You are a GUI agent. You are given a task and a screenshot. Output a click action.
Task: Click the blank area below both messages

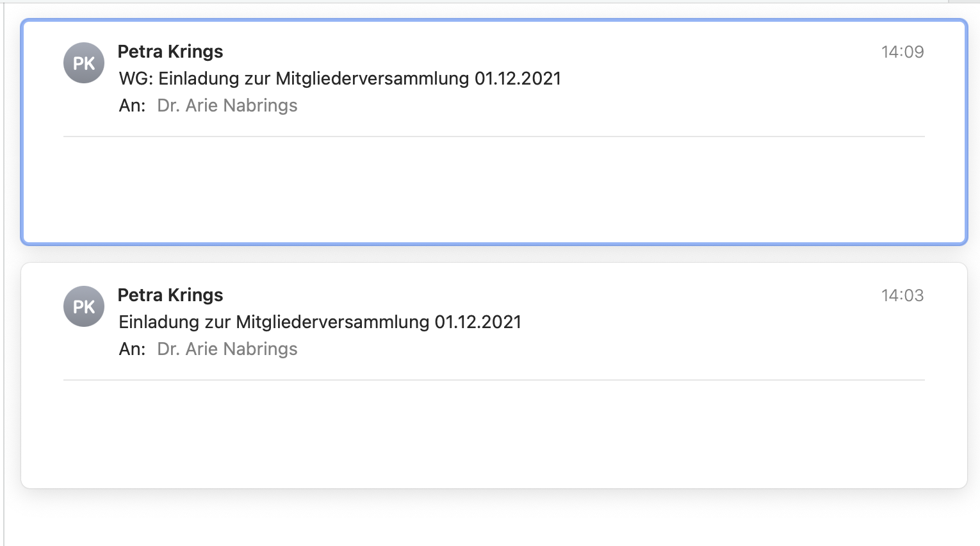click(493, 519)
